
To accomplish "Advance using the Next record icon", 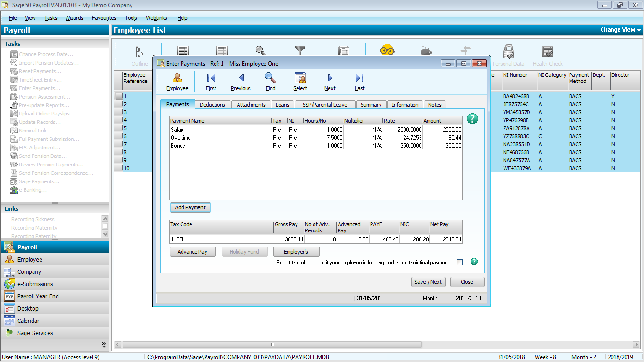I will pos(330,81).
